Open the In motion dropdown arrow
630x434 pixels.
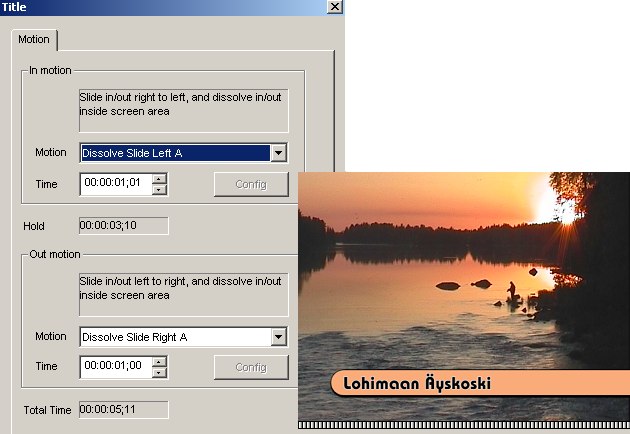pos(278,153)
